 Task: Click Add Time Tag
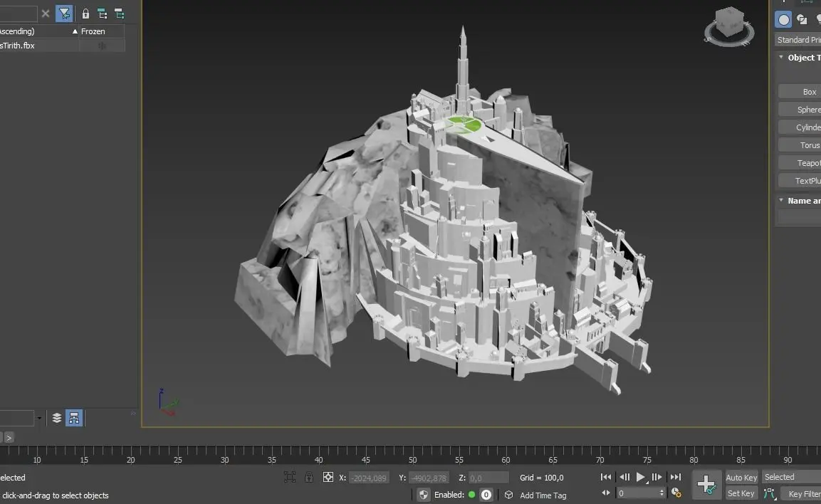[543, 495]
